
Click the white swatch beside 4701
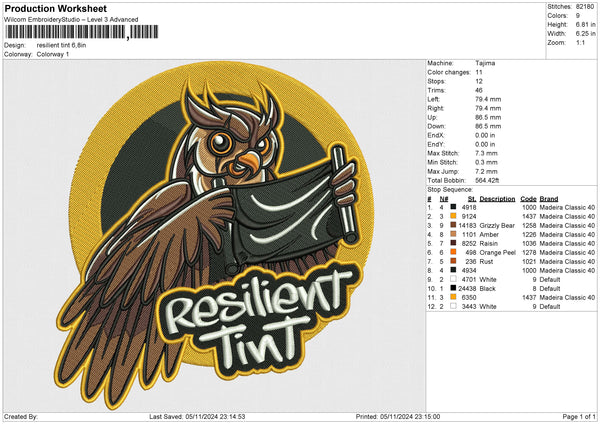(x=453, y=279)
